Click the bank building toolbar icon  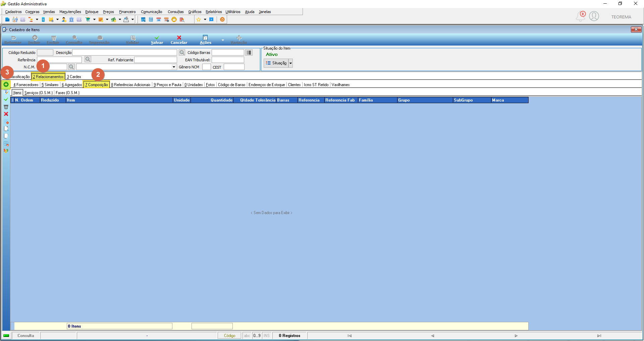[x=71, y=19]
